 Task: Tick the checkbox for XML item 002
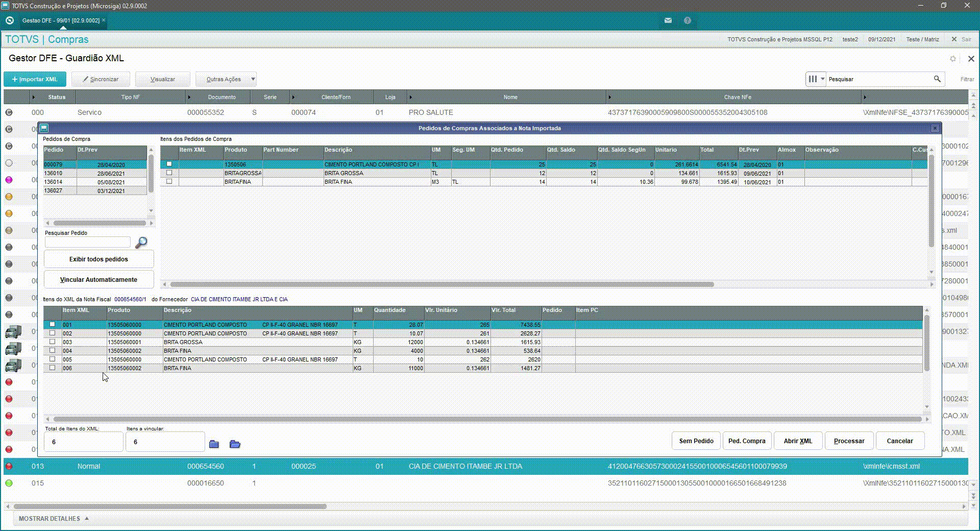point(52,333)
